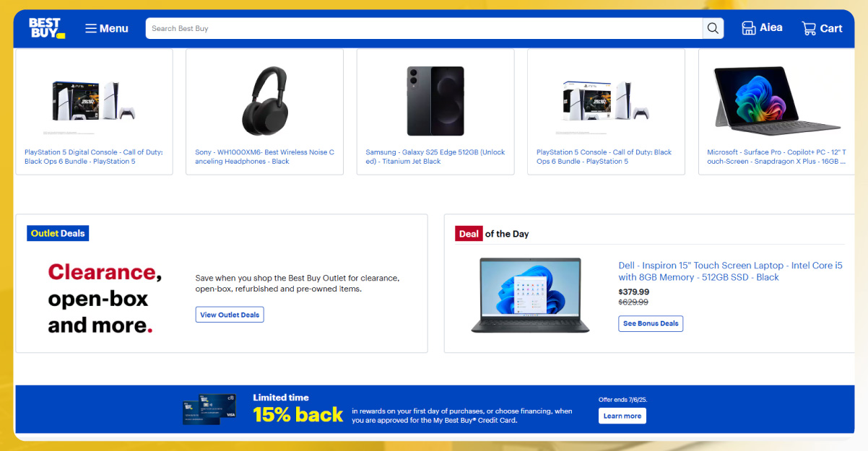
Task: Open PlayStation 5 Console Black Ops link
Action: click(x=604, y=157)
